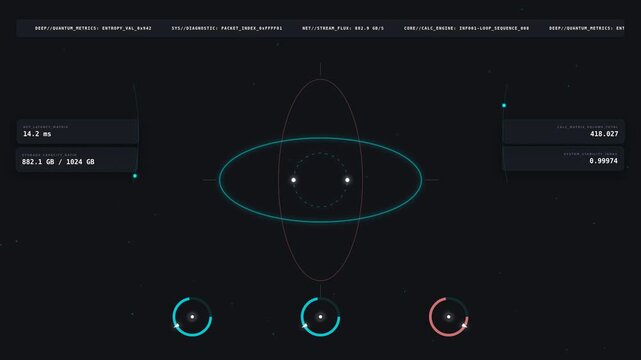The image size is (641, 360).
Task: Select the 14.2 ms latency card
Action: (77, 131)
